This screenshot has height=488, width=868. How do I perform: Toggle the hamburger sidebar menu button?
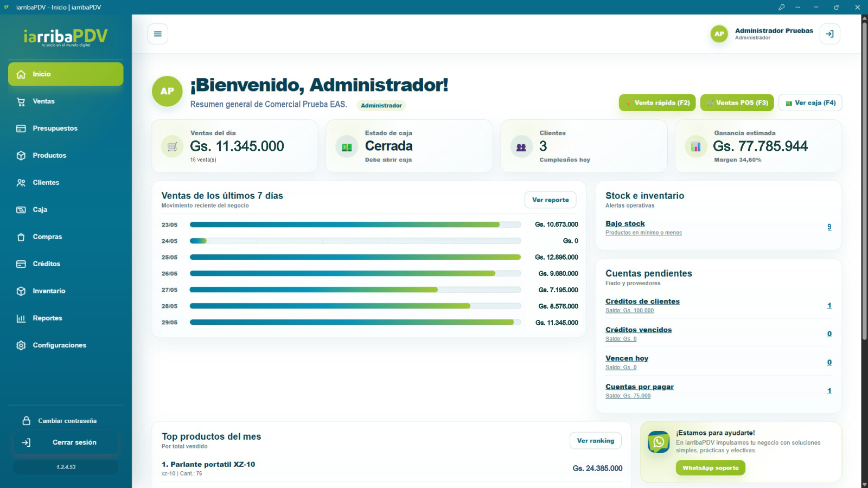point(157,34)
